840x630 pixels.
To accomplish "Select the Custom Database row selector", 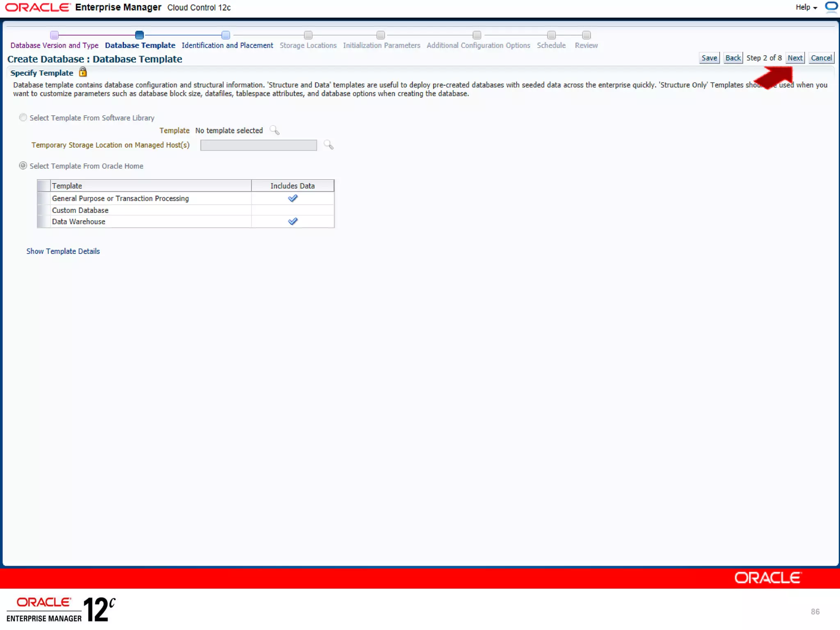I will [x=43, y=210].
